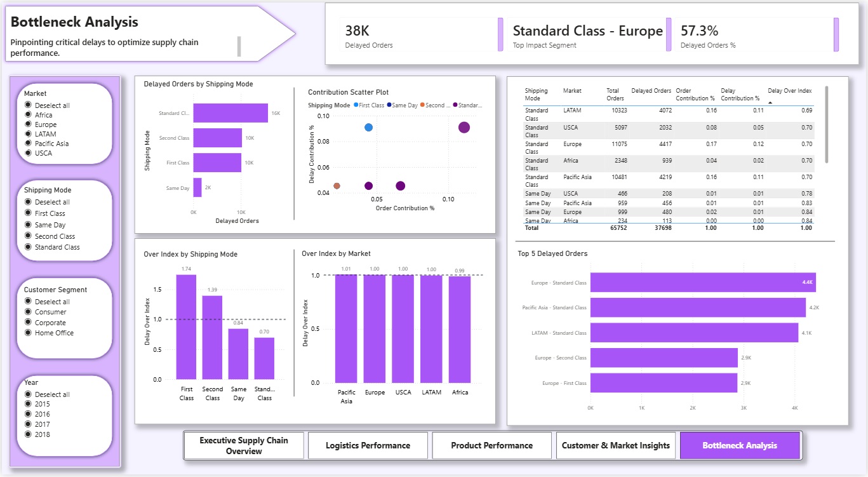Click First Class legend dot in scatter plot
Screen dimensions: 868x477
[356, 105]
